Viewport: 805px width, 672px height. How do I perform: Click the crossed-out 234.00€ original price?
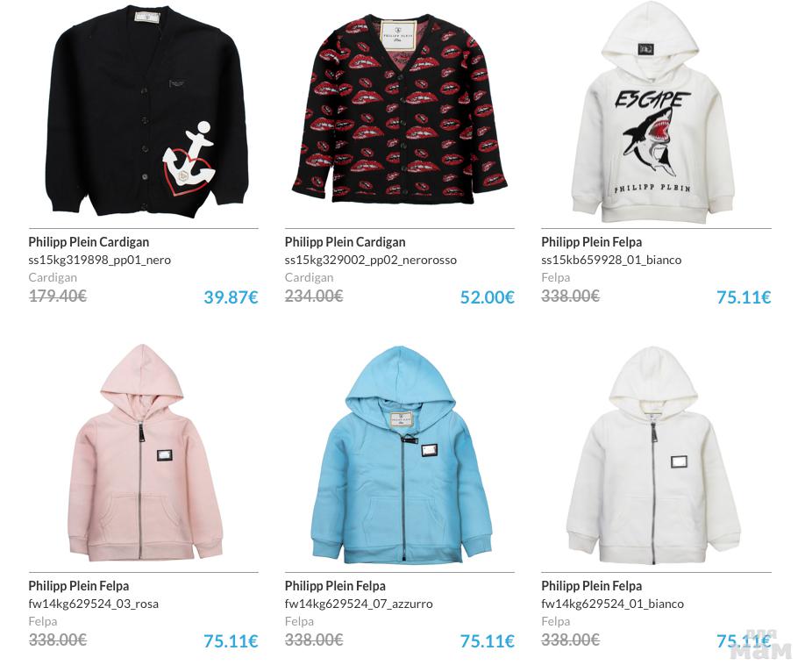314,296
